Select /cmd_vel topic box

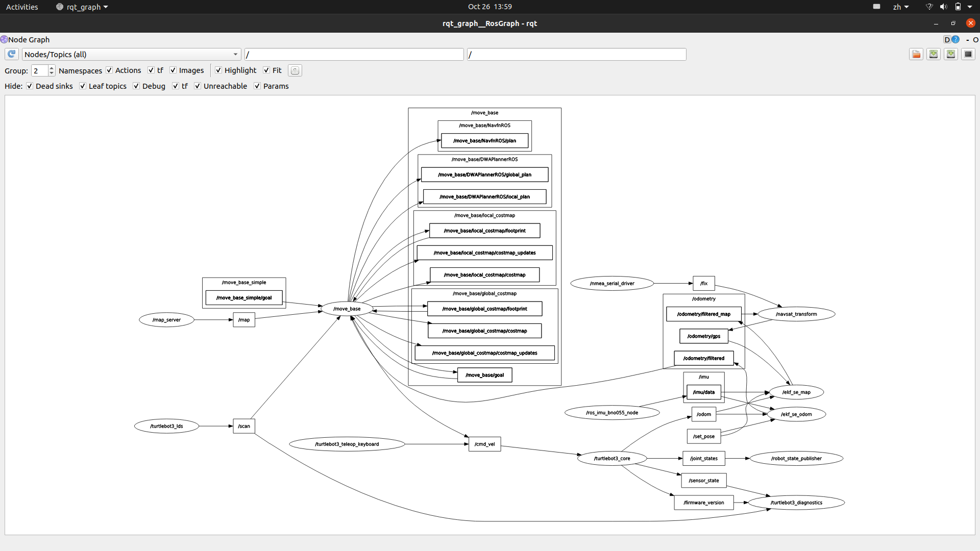[484, 444]
